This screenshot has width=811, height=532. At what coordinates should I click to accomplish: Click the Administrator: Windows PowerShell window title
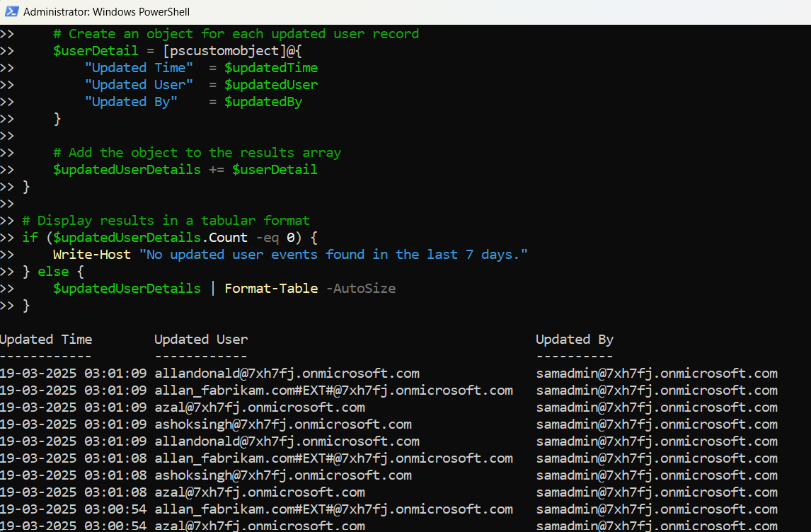[106, 12]
